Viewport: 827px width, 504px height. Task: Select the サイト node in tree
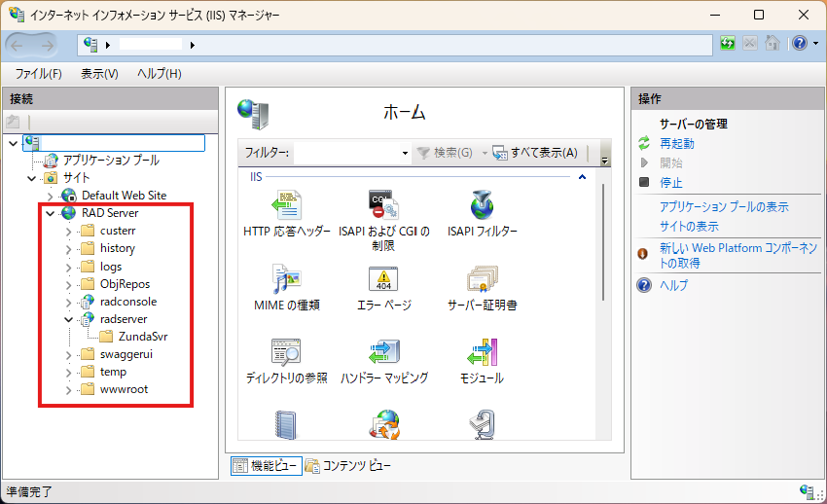[x=77, y=178]
